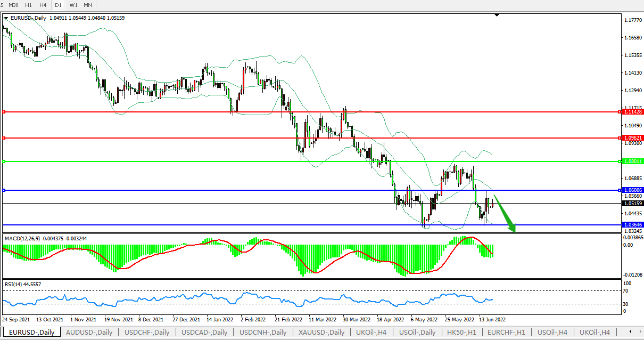Click the green down arrow drawing on chart
Screen dimensions: 644x340
505,214
